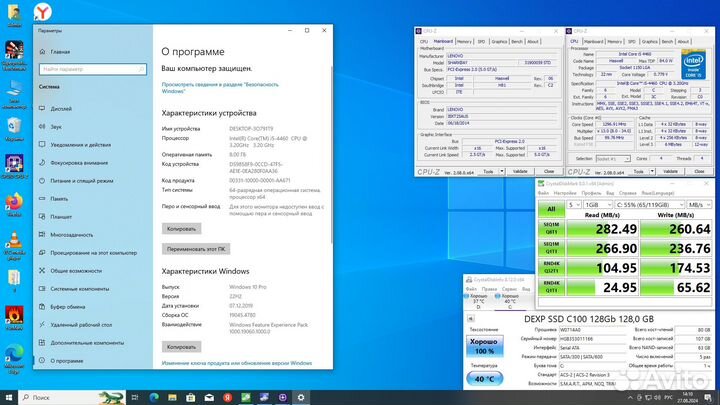
Task: Open the Recycle Bin desktop icon
Action: pyautogui.click(x=14, y=129)
